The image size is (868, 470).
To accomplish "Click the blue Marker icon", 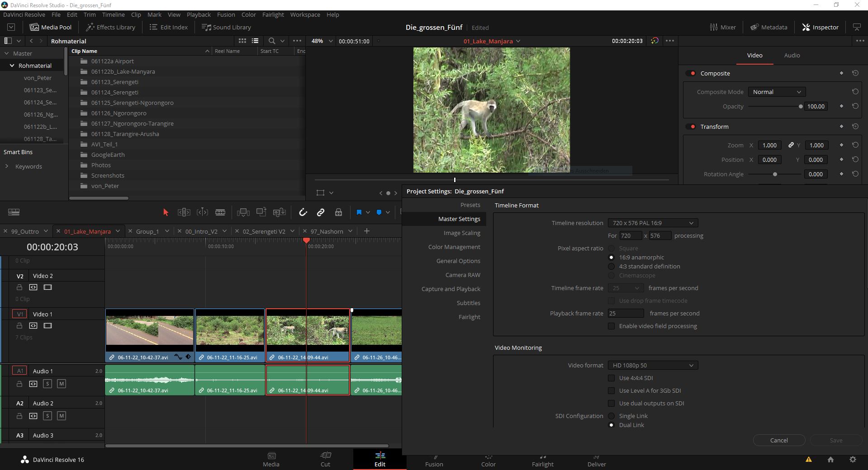I will pos(379,212).
